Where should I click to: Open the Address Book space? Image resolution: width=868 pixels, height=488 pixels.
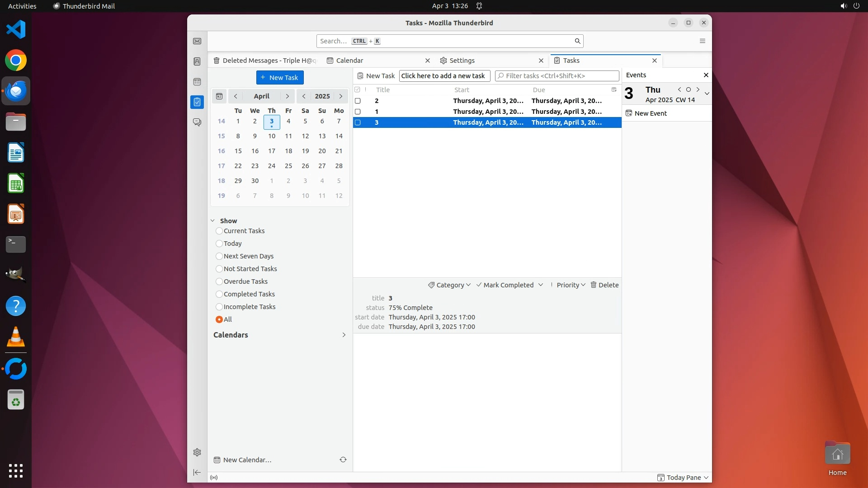pyautogui.click(x=197, y=61)
